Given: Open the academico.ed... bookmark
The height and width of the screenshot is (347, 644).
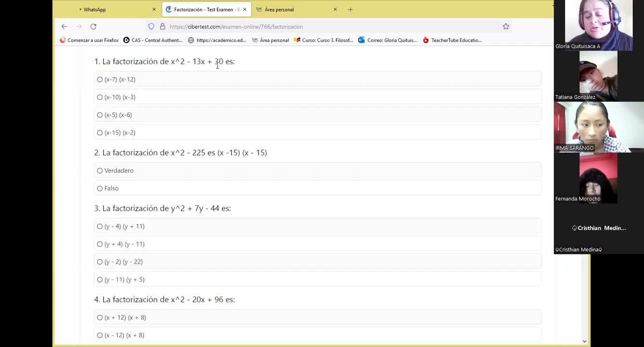Looking at the screenshot, I should point(217,40).
